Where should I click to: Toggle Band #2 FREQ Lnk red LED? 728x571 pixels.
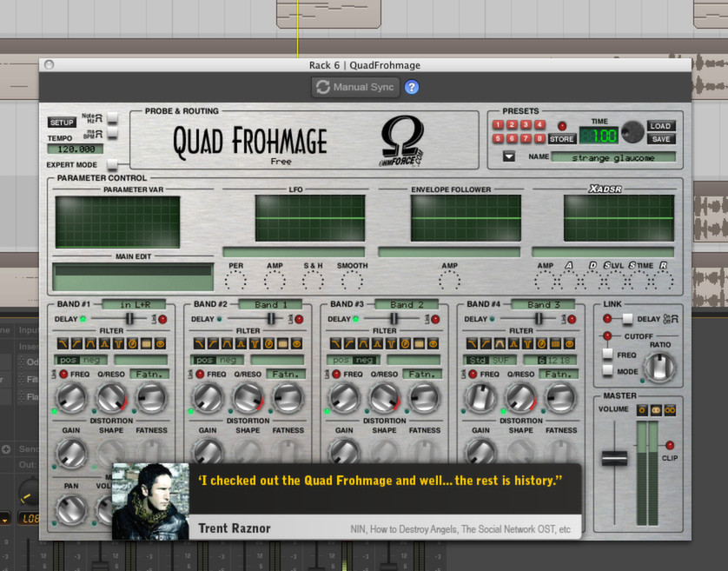(x=200, y=374)
